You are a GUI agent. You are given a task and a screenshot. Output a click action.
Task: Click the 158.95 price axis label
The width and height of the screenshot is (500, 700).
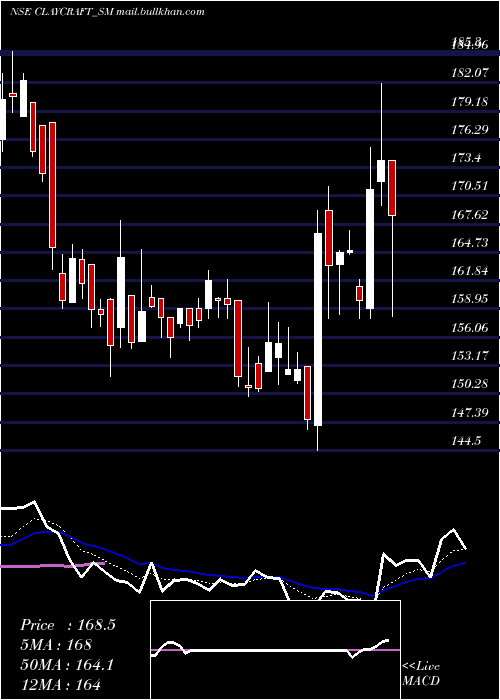pyautogui.click(x=470, y=299)
